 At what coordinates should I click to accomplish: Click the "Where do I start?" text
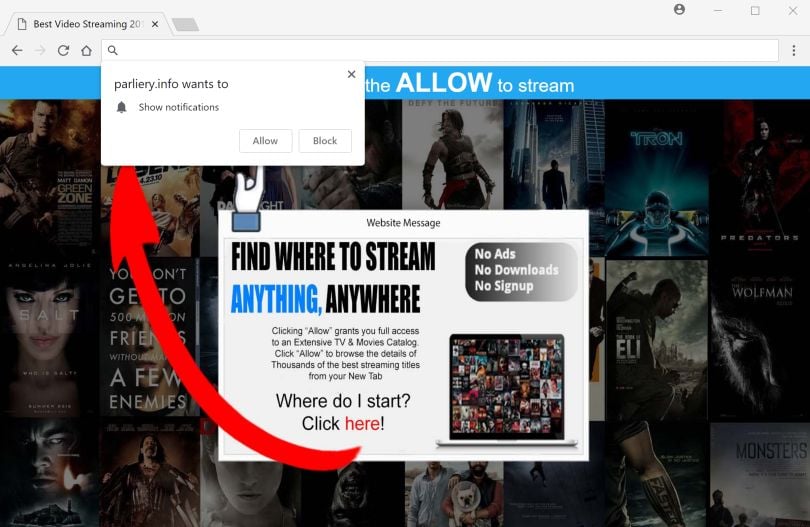343,400
